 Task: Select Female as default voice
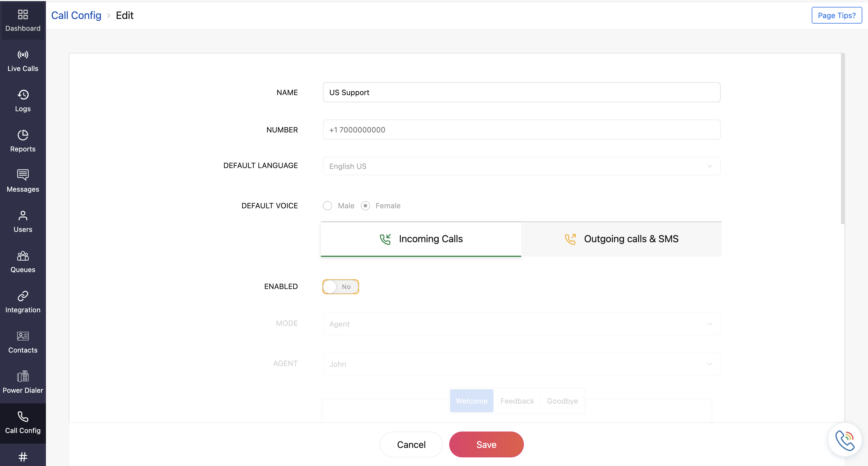365,205
